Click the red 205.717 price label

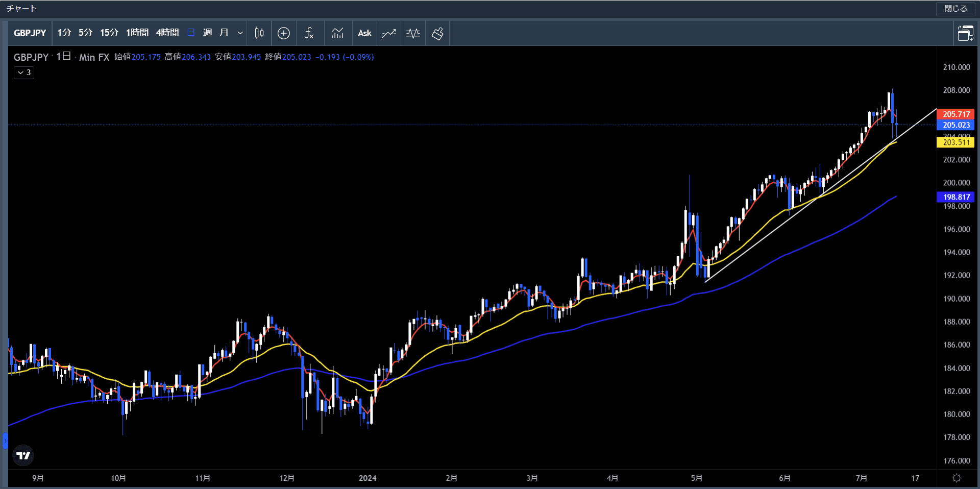tap(955, 114)
